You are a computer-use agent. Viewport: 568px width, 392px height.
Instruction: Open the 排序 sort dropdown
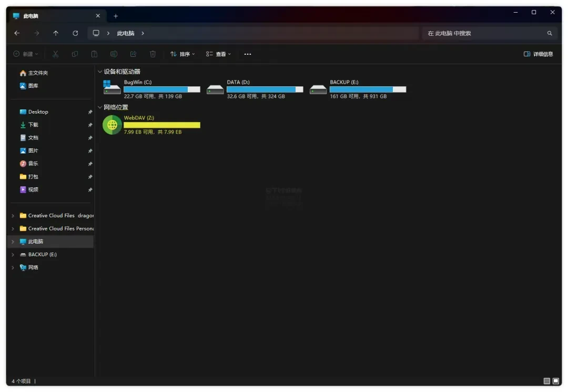click(182, 54)
